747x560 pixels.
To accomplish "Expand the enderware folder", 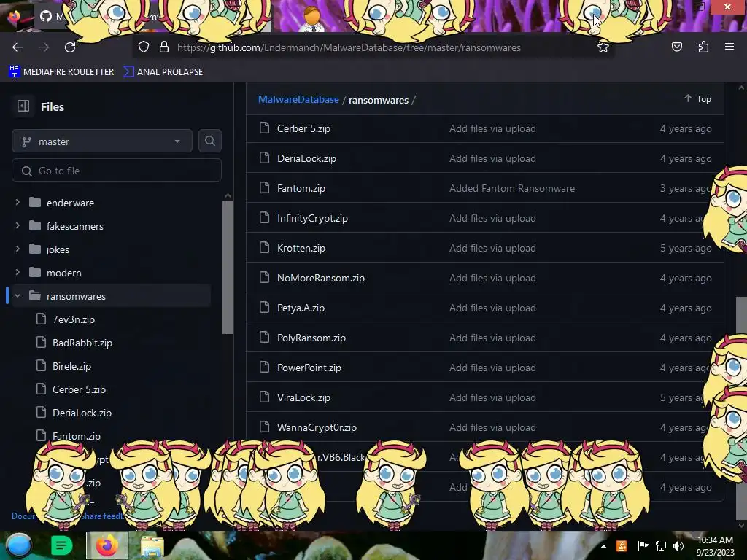I will coord(18,202).
